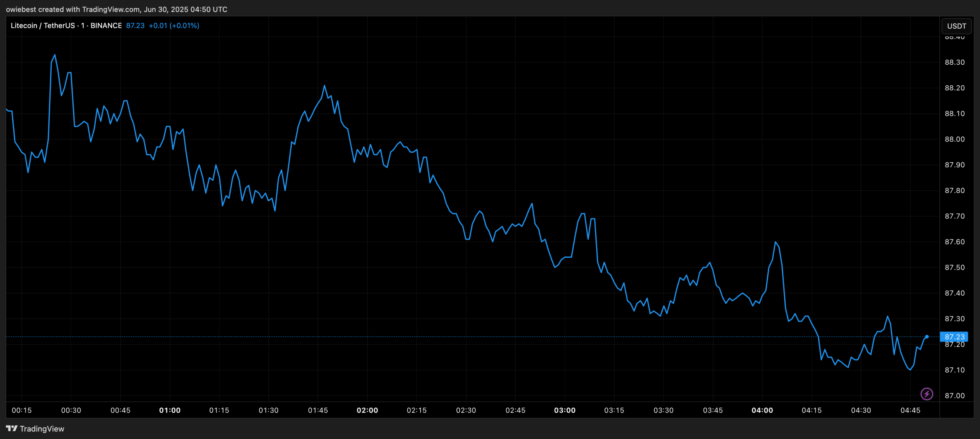This screenshot has width=980, height=439.
Task: Click the 04:45 time axis label
Action: [x=911, y=410]
